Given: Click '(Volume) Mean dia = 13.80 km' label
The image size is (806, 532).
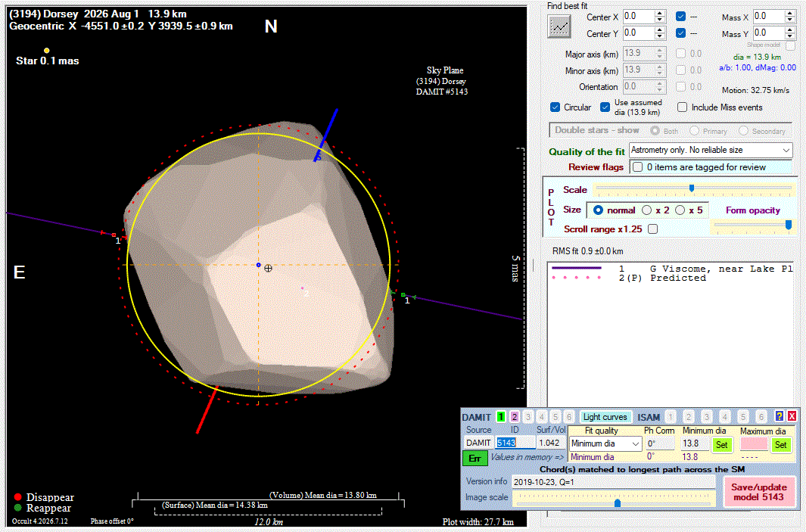Looking at the screenshot, I should (x=323, y=495).
